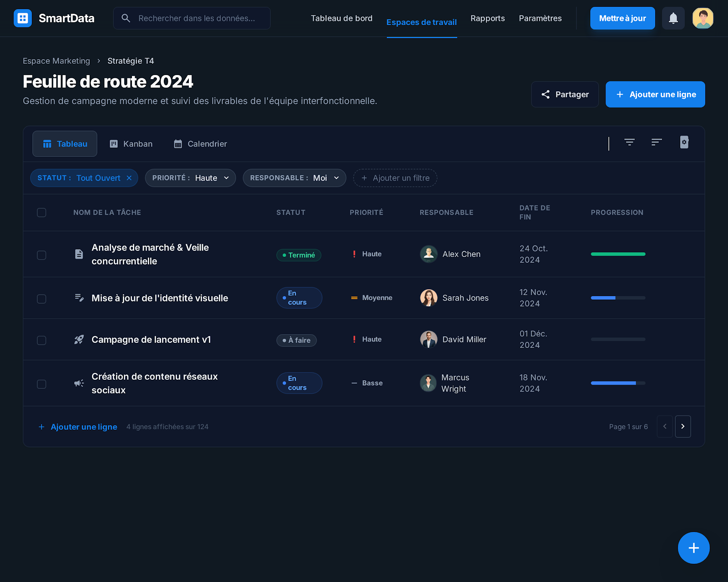Open table settings gear icon
The height and width of the screenshot is (582, 728).
pyautogui.click(x=684, y=142)
